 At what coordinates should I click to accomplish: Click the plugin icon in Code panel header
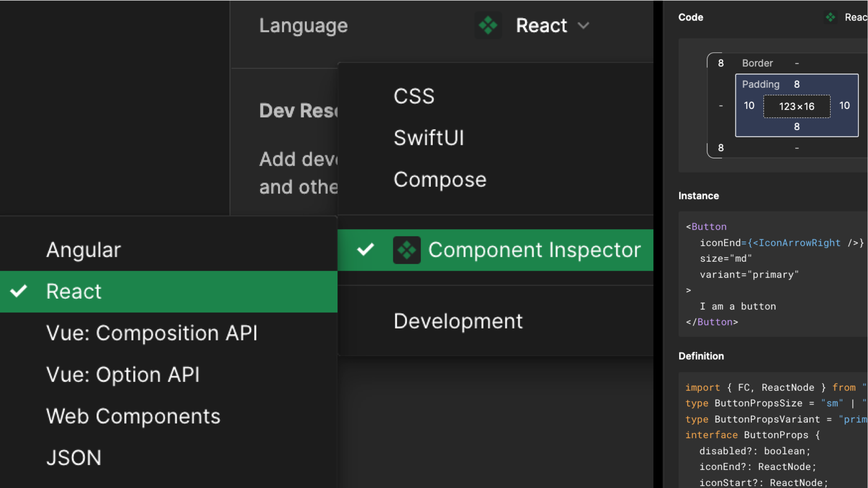830,17
